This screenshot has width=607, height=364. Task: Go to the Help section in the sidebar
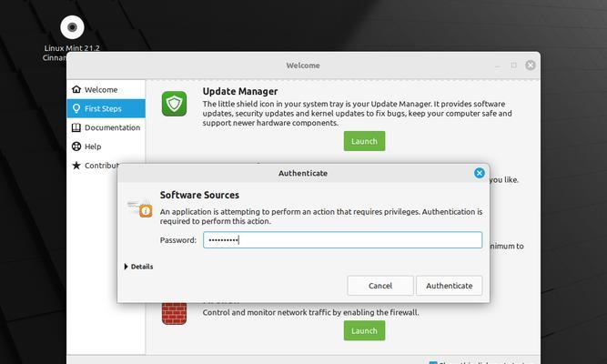click(x=106, y=147)
